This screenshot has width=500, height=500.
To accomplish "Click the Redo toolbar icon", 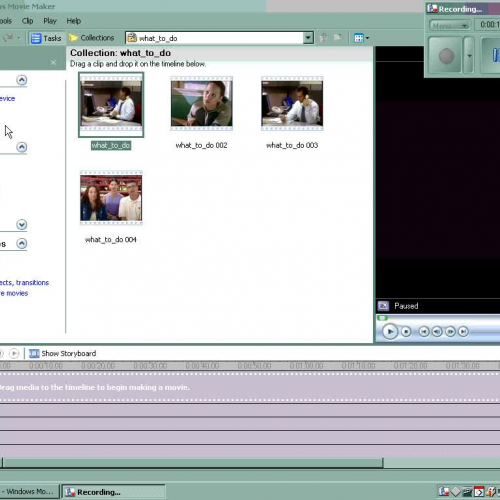I will tap(8, 38).
